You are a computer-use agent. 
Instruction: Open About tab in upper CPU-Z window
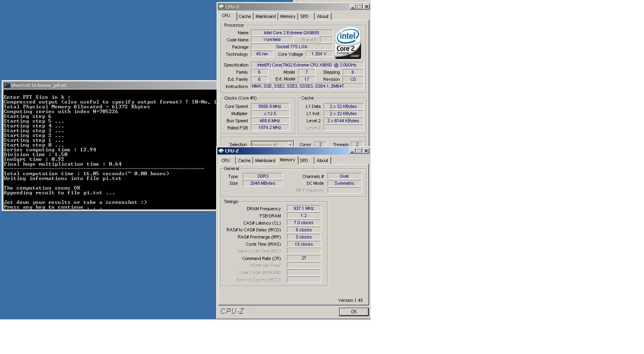(x=323, y=16)
